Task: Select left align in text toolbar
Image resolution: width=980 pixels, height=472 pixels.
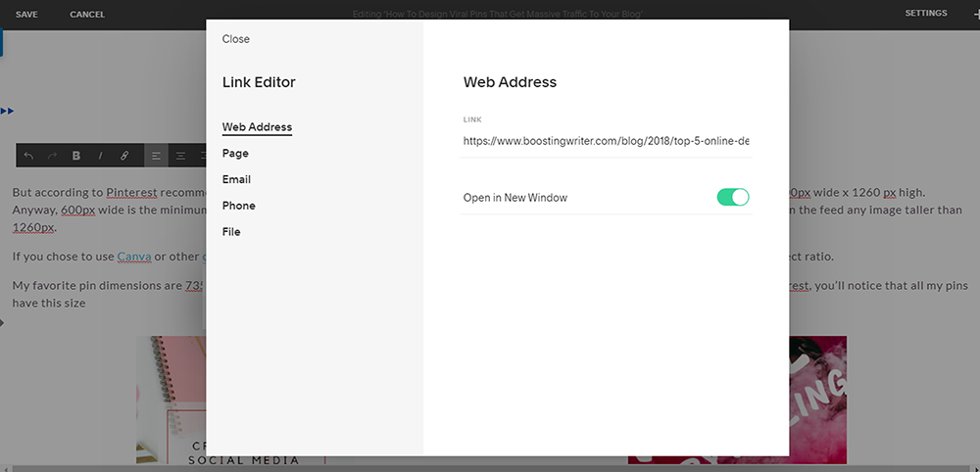Action: (156, 156)
